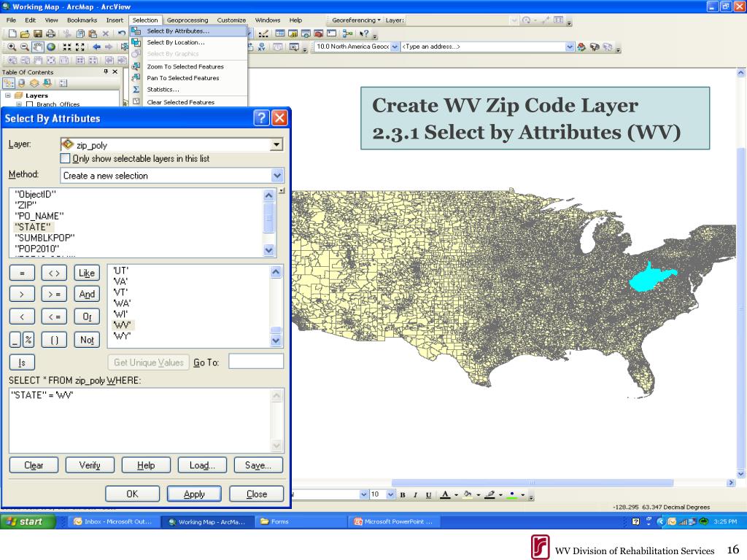Click the Verify button
The height and width of the screenshot is (560, 747).
[x=90, y=464]
